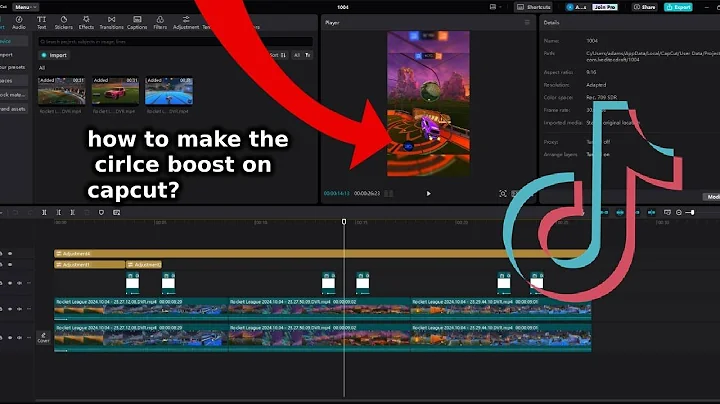The width and height of the screenshot is (720, 404).
Task: Click the Undo icon in timeline toolbar
Action: pyautogui.click(x=15, y=213)
